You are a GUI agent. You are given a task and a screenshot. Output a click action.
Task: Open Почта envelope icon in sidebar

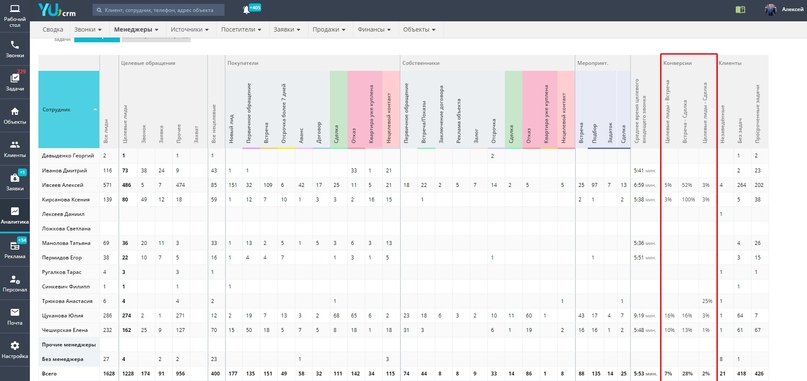pos(15,312)
